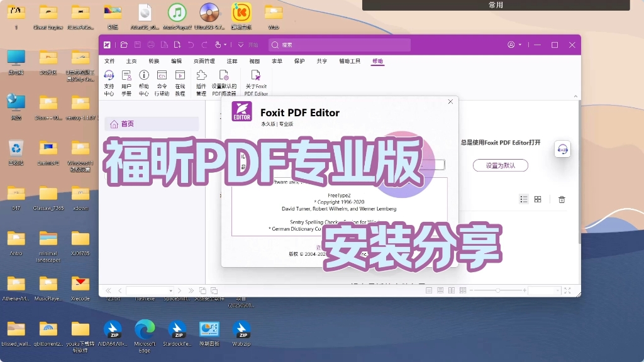Viewport: 644px width, 362px height.
Task: Open a file with the folder icon
Action: click(x=124, y=45)
